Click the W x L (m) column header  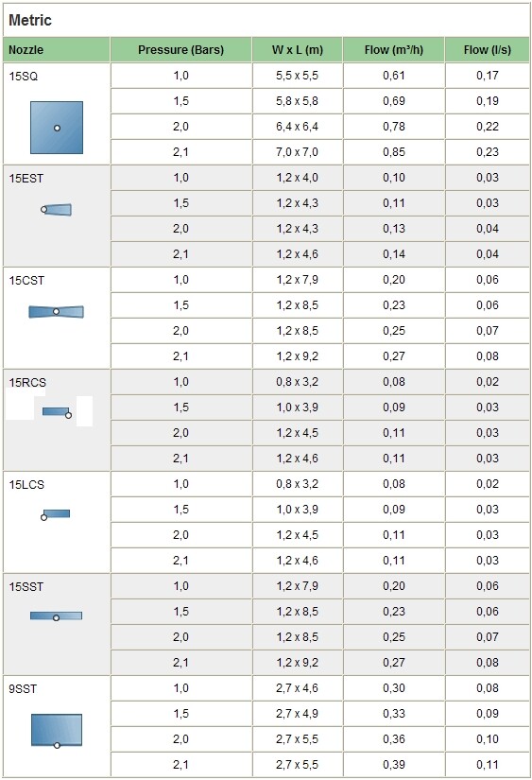[298, 50]
